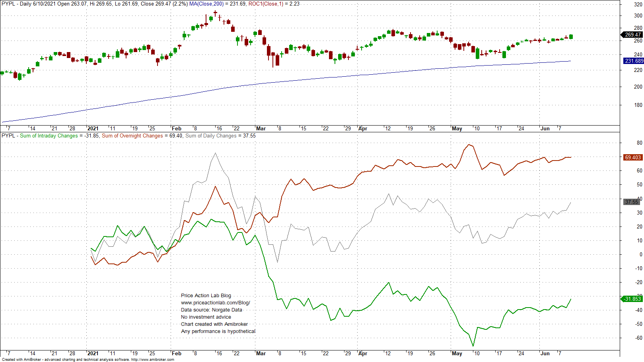Click the Jun label on lower date axis

545,353
